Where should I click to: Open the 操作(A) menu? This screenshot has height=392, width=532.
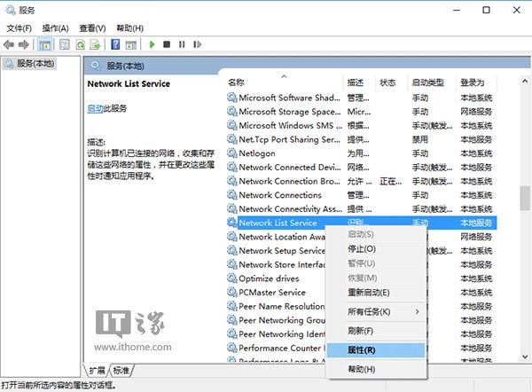(55, 28)
